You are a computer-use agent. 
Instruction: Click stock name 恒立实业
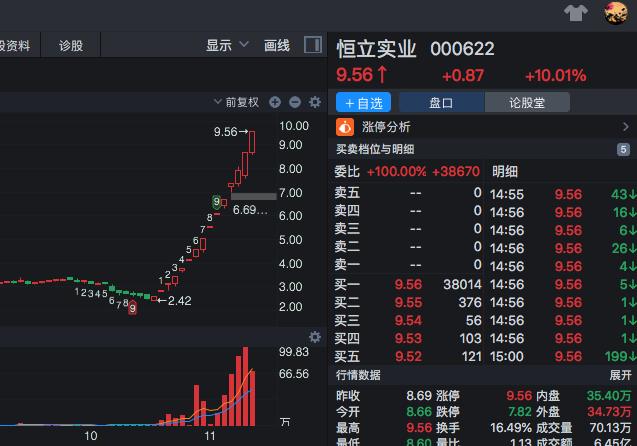(x=377, y=49)
